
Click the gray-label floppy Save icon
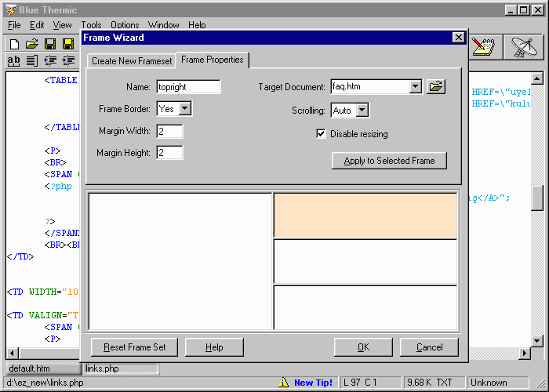point(50,44)
